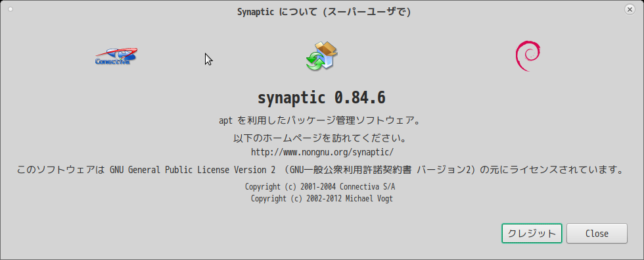Click 'Copyright (c) 2002-2012 Michael Vogt' line
644x260 pixels.
point(322,199)
